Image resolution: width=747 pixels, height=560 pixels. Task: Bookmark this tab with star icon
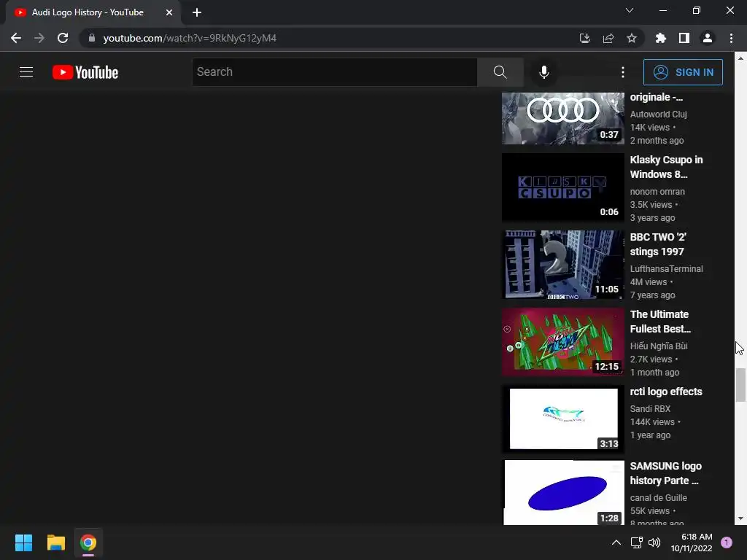[x=632, y=38]
